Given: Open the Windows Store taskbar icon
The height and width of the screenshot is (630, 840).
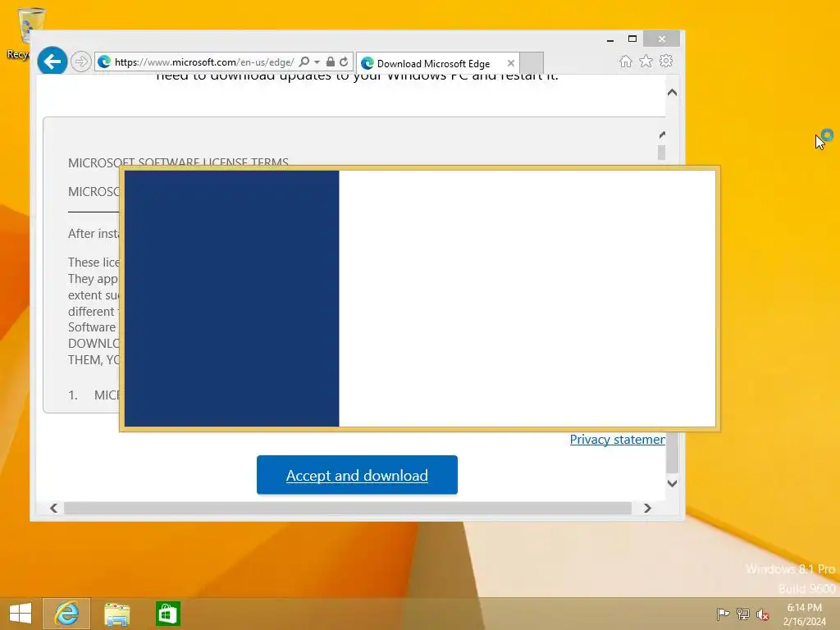Looking at the screenshot, I should coord(167,614).
